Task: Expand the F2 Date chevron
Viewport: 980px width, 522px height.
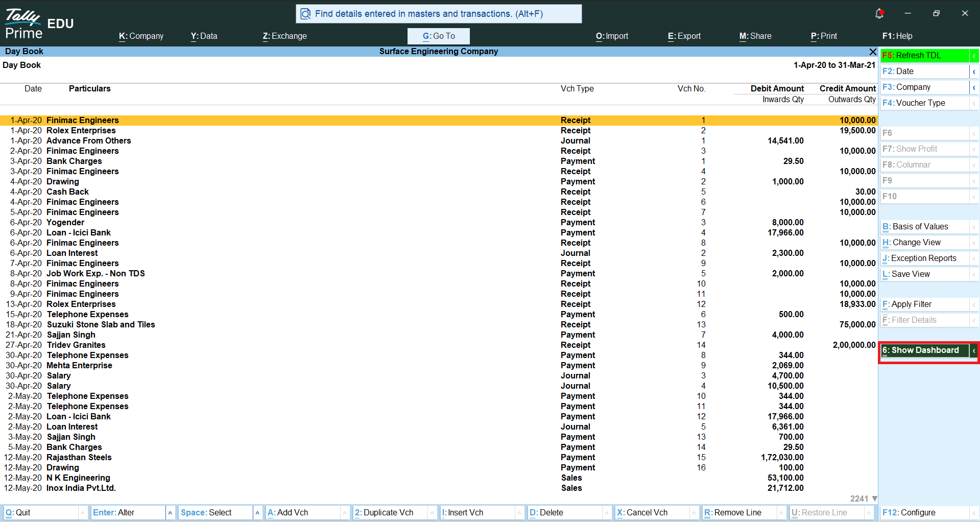Action: (x=974, y=72)
